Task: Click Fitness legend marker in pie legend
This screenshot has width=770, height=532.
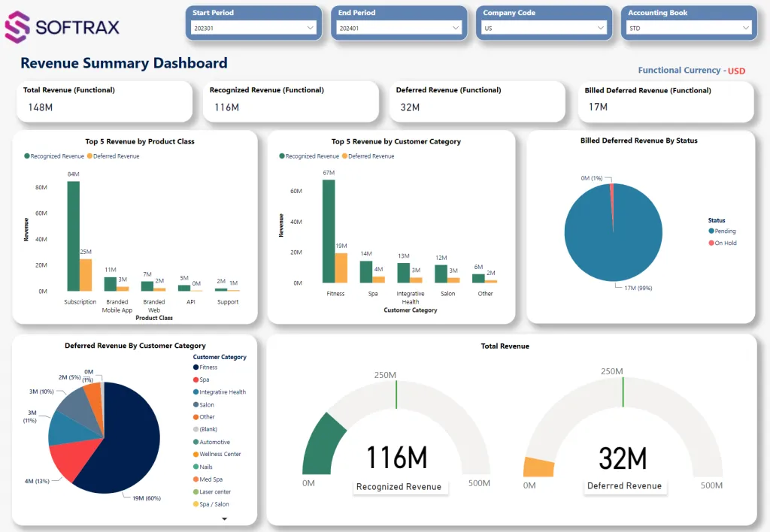Action: [x=196, y=367]
